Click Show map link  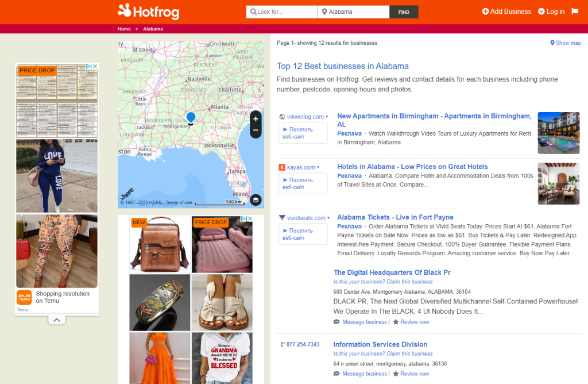pyautogui.click(x=566, y=43)
